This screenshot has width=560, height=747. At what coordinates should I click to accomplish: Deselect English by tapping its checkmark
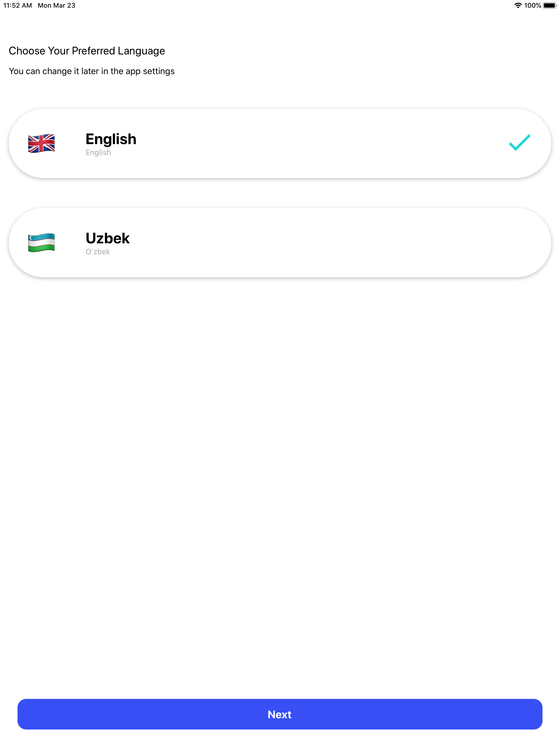click(x=519, y=143)
